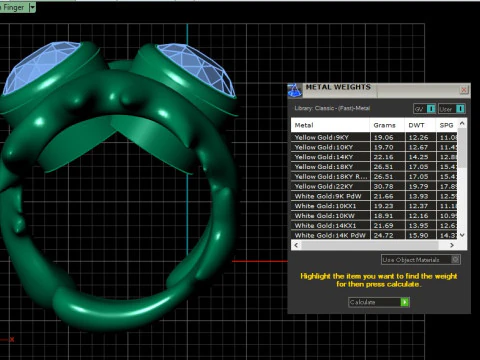This screenshot has height=360, width=480.
Task: Click the table's scroll down arrow
Action: click(x=462, y=235)
